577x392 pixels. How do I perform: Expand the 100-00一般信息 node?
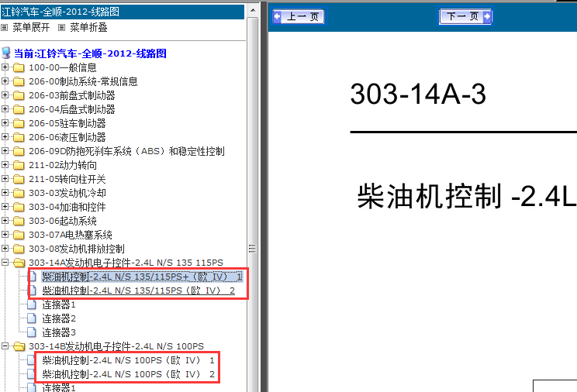pyautogui.click(x=5, y=67)
